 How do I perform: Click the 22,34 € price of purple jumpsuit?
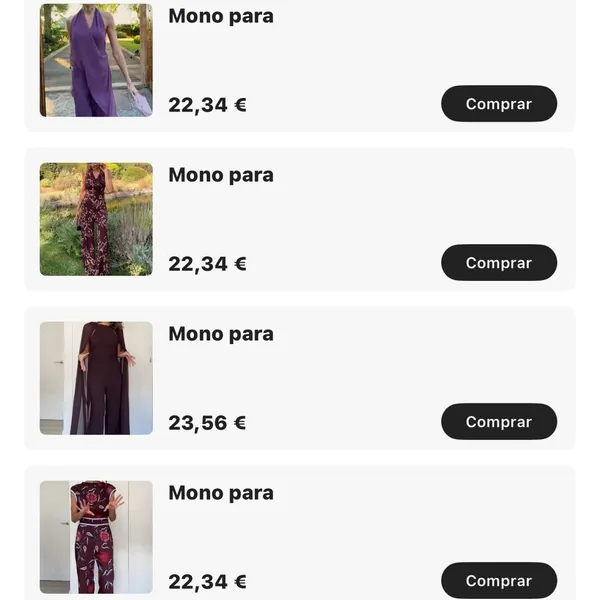(207, 105)
